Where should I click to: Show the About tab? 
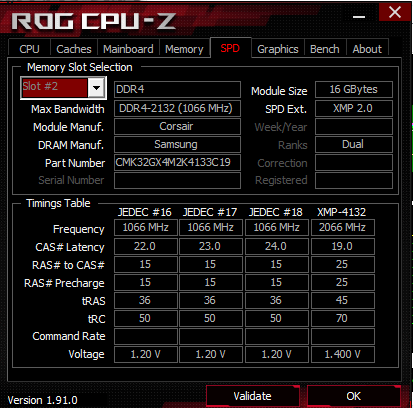click(367, 49)
